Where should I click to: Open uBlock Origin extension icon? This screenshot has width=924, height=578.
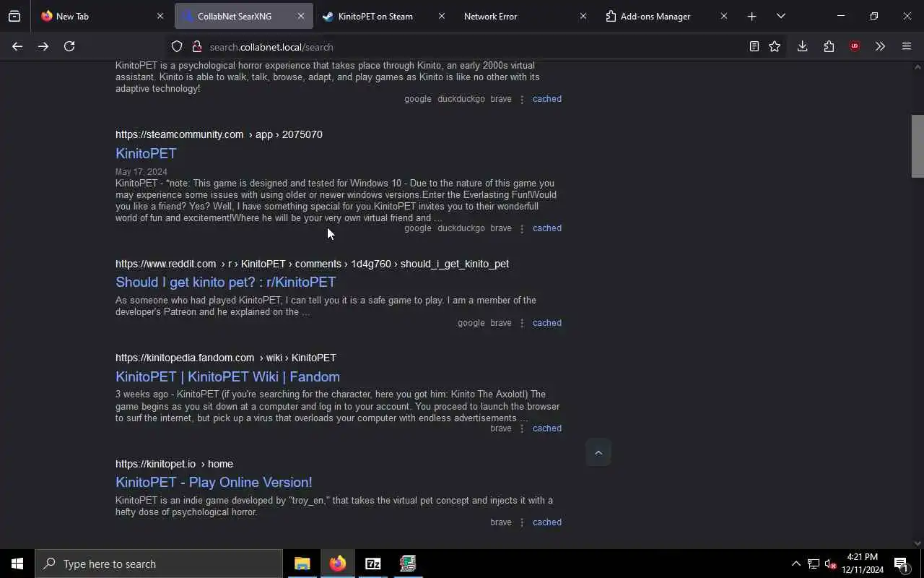tap(855, 46)
